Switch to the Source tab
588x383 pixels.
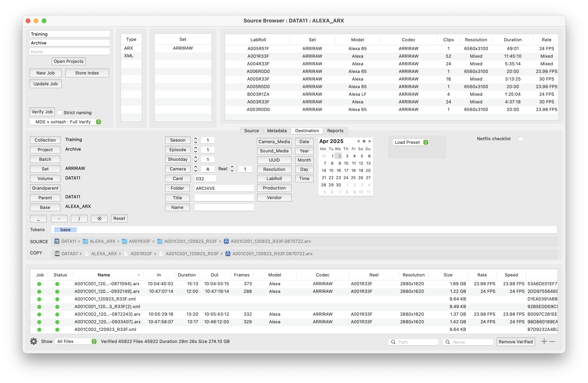point(252,130)
